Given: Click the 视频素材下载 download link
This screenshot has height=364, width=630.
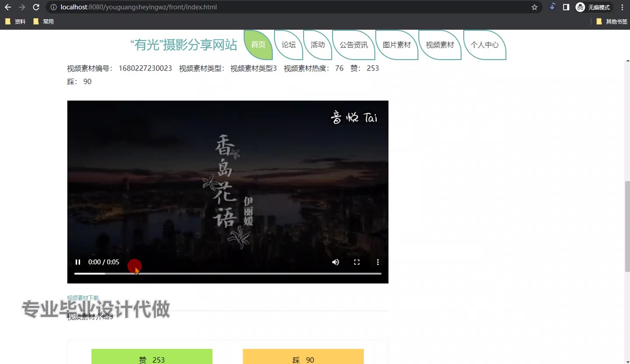Looking at the screenshot, I should tap(83, 298).
